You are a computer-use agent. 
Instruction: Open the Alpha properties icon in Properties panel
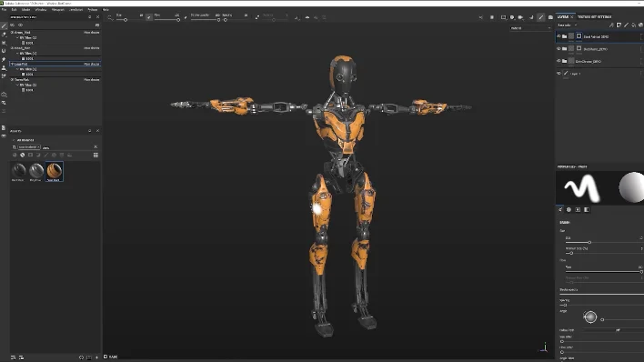(569, 209)
